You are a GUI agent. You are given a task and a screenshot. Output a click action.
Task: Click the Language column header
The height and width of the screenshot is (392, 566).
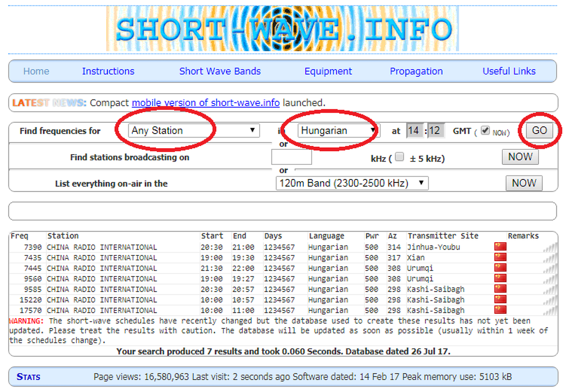(326, 236)
